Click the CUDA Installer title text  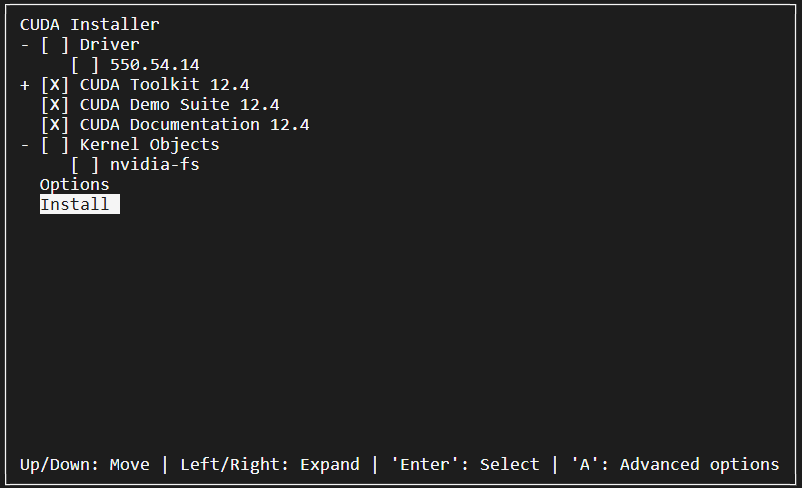pyautogui.click(x=90, y=25)
